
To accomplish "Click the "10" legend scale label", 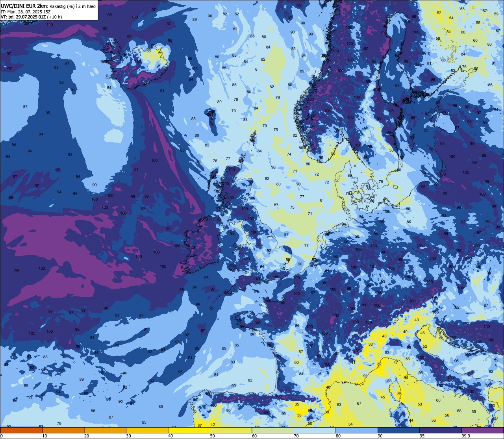I will point(44,436).
